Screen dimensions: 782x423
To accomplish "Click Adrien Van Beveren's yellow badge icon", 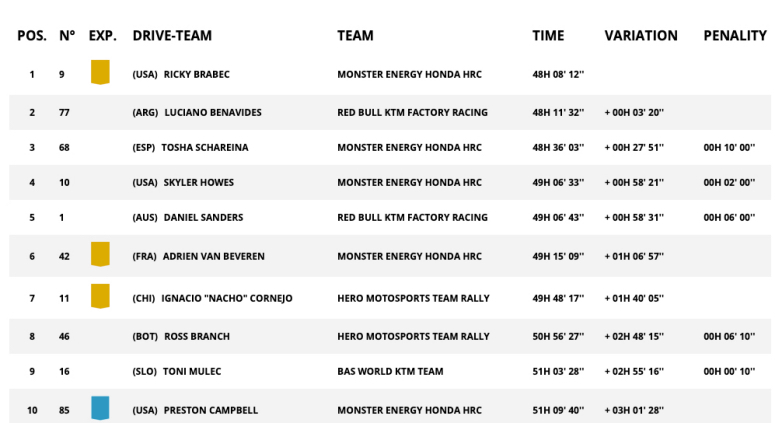I will pos(100,255).
